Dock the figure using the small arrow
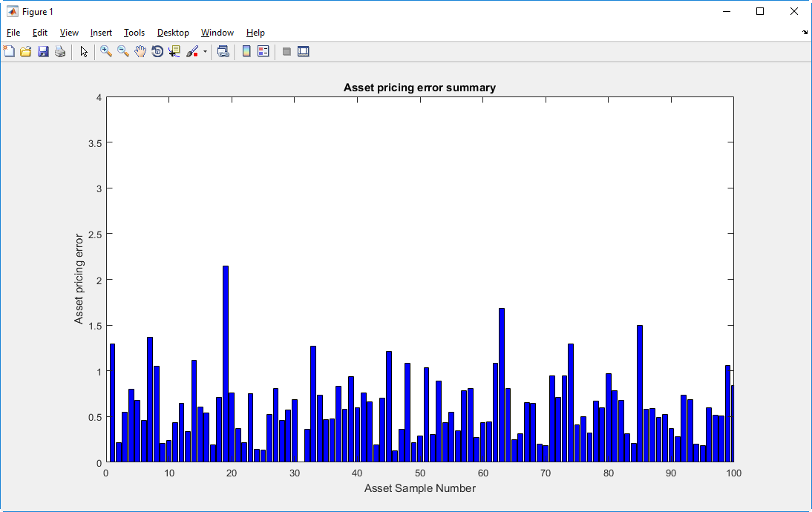The width and height of the screenshot is (812, 512). pyautogui.click(x=805, y=33)
